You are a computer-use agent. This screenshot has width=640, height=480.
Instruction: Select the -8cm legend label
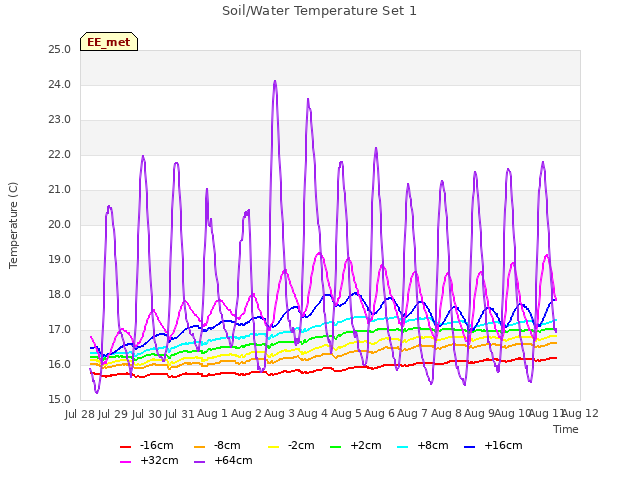tap(227, 445)
